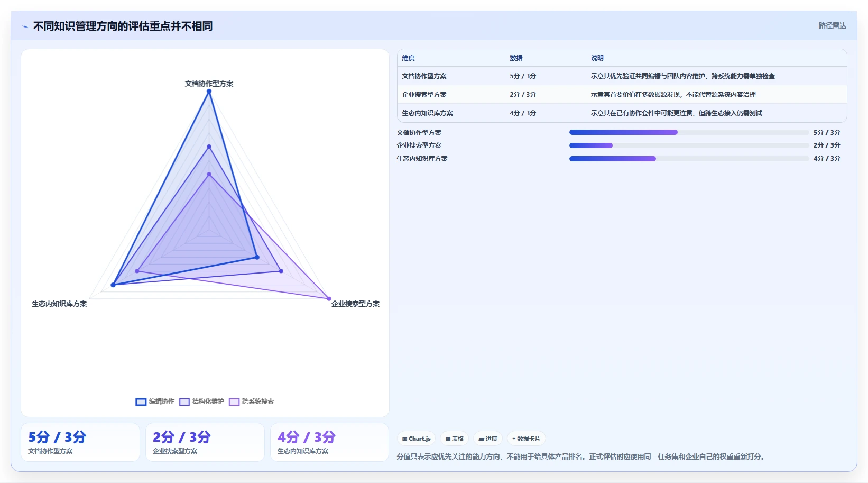This screenshot has height=483, width=868.
Task: Click the 进度 chip
Action: point(488,439)
